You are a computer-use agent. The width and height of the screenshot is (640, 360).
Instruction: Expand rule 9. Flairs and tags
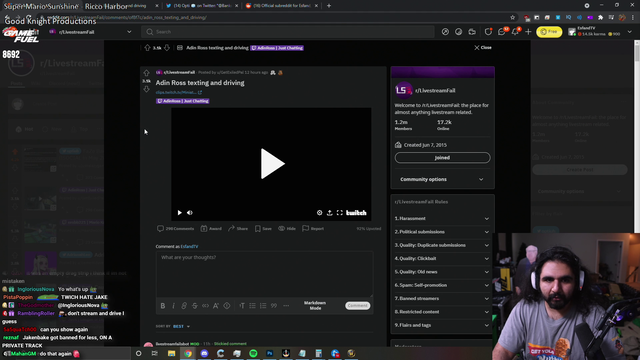(x=442, y=325)
